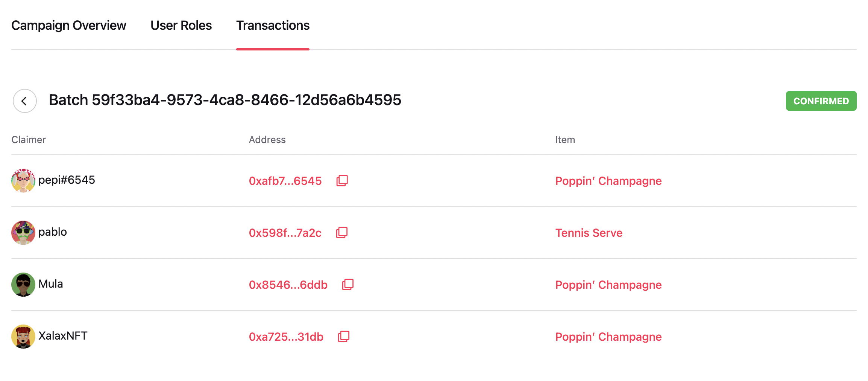This screenshot has height=381, width=868.
Task: Copy pablo's wallet address
Action: point(341,233)
